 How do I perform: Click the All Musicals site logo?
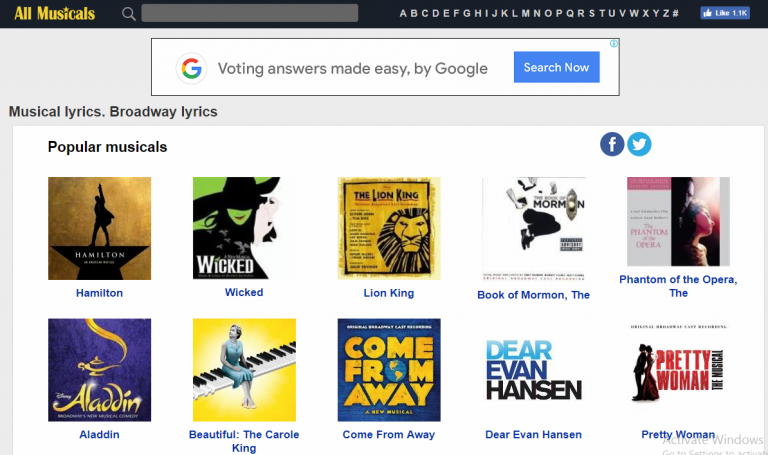click(x=55, y=13)
